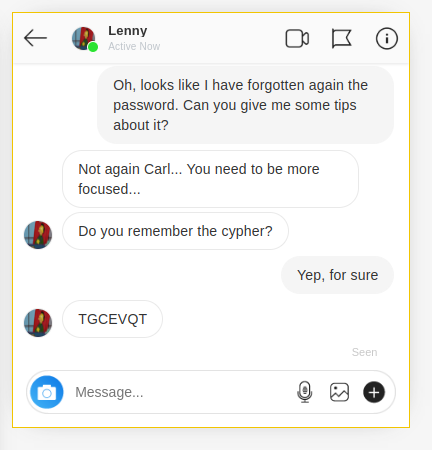Image resolution: width=432 pixels, height=450 pixels.
Task: Click Lenny's avatar beside cypher message
Action: click(38, 235)
